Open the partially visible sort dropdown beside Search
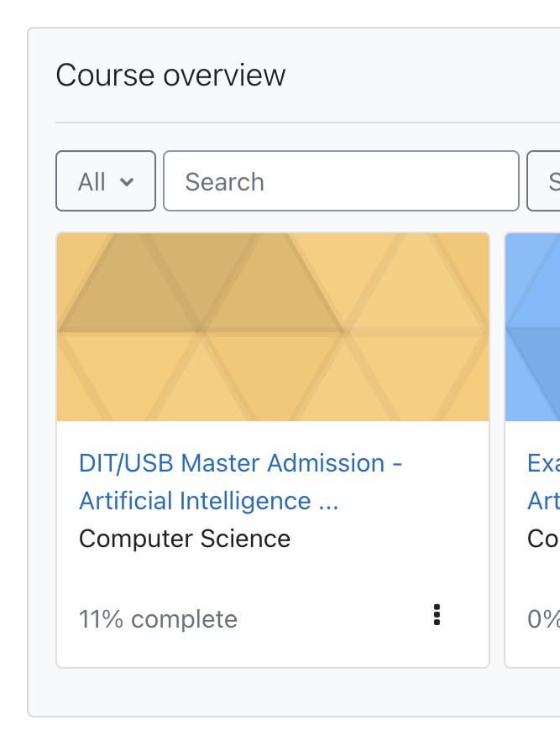Image resolution: width=560 pixels, height=756 pixels. [x=543, y=180]
